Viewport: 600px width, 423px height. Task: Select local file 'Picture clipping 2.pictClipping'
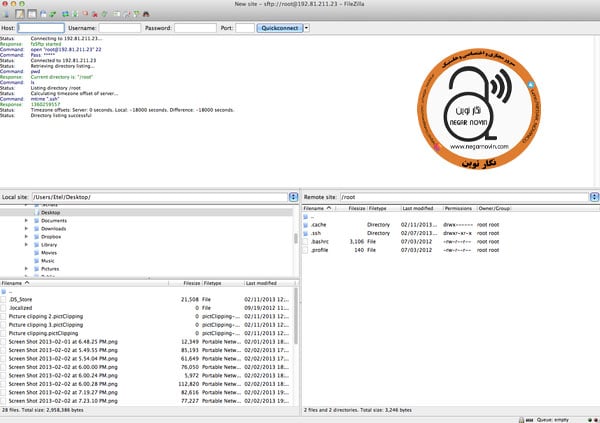click(x=46, y=316)
